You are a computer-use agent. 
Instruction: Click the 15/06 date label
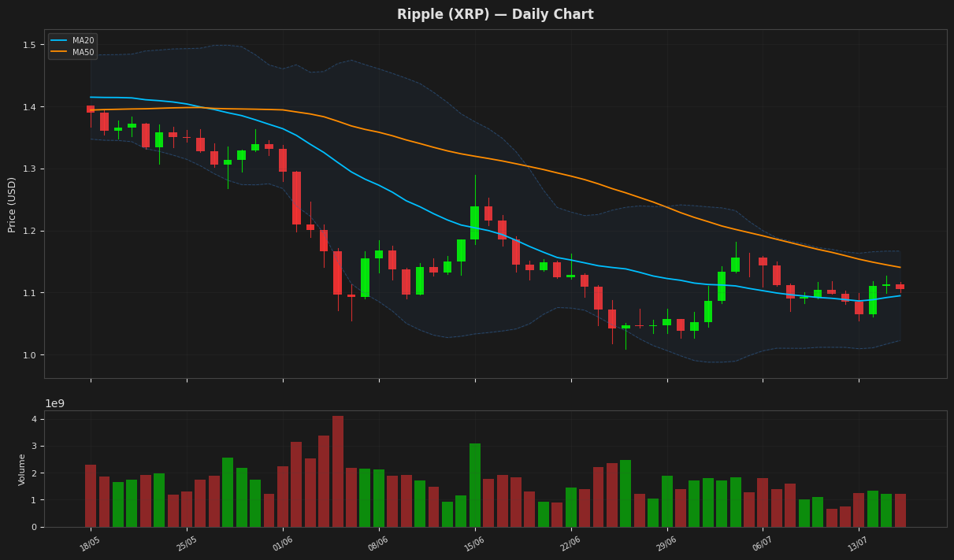point(473,544)
